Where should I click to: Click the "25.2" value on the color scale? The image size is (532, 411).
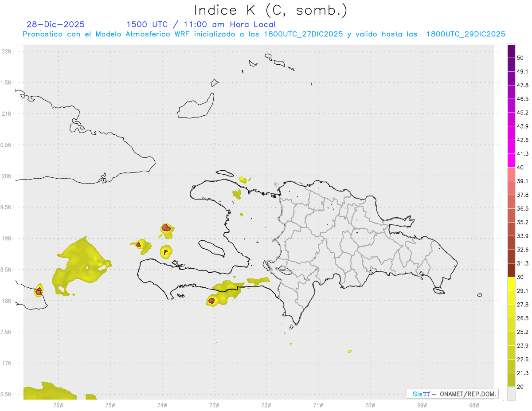523,332
